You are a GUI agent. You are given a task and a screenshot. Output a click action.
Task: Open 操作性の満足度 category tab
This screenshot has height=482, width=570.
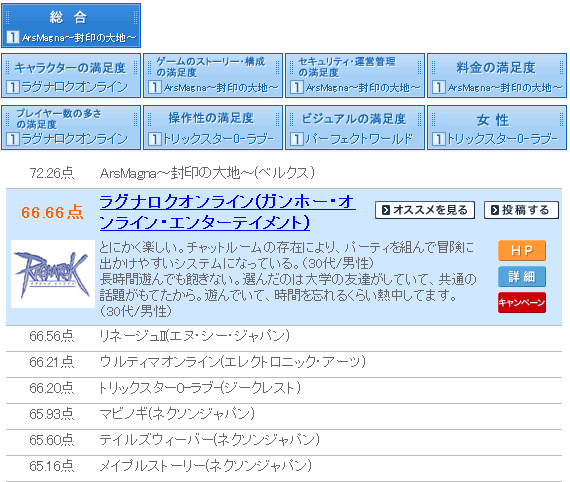[213, 128]
